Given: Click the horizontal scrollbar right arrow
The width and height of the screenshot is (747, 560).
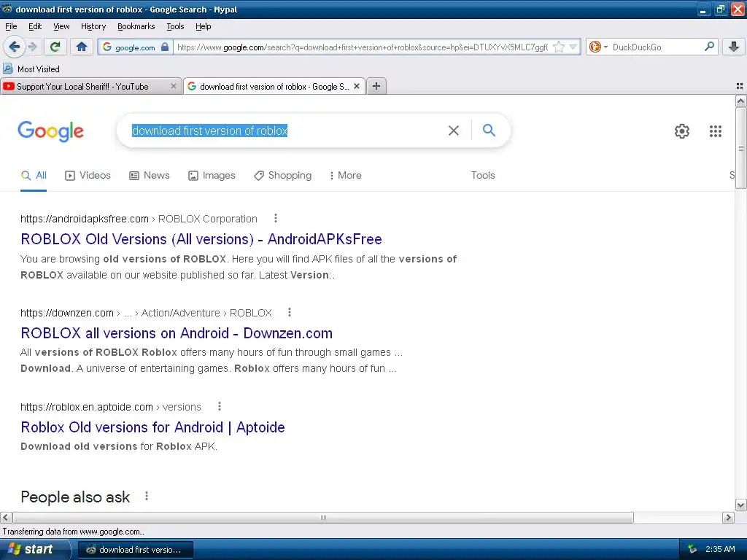Looking at the screenshot, I should coord(728,518).
